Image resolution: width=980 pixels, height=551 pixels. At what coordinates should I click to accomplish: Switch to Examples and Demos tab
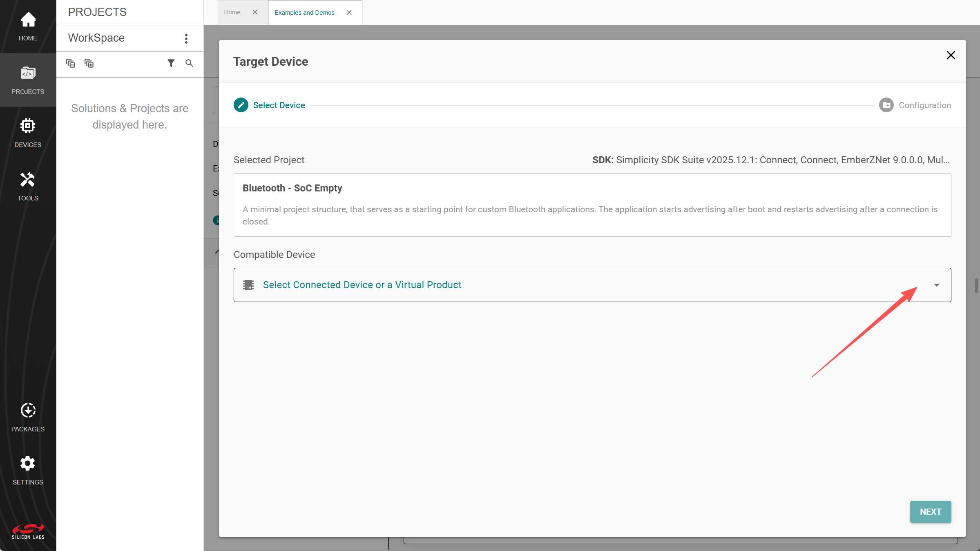304,13
